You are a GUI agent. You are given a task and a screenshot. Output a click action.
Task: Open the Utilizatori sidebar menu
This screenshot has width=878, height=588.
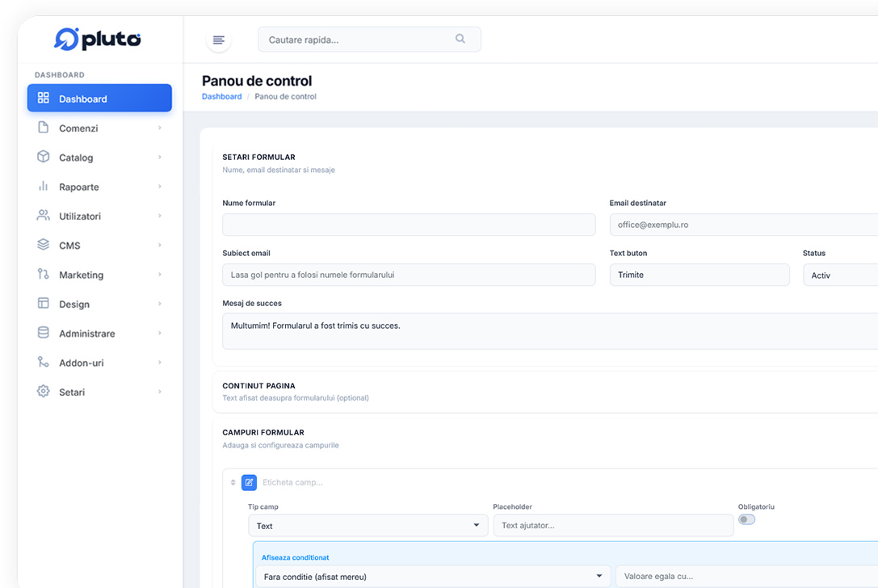coord(99,216)
